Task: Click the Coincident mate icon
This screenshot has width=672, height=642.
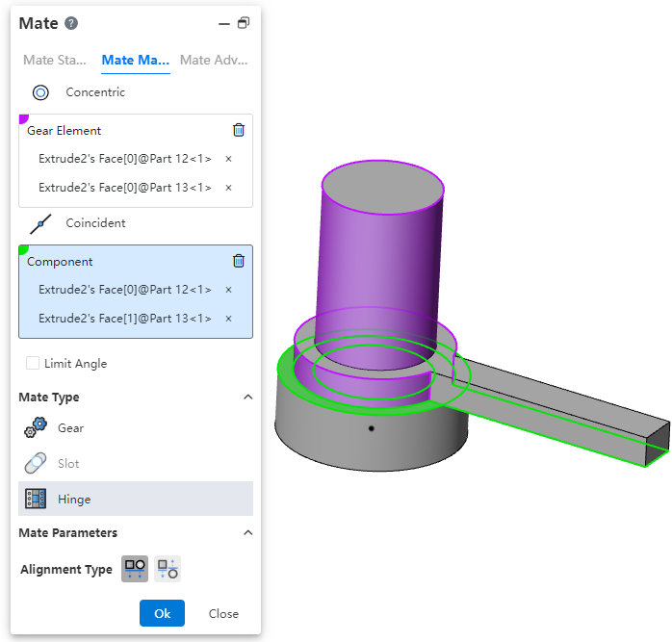Action: 40,223
